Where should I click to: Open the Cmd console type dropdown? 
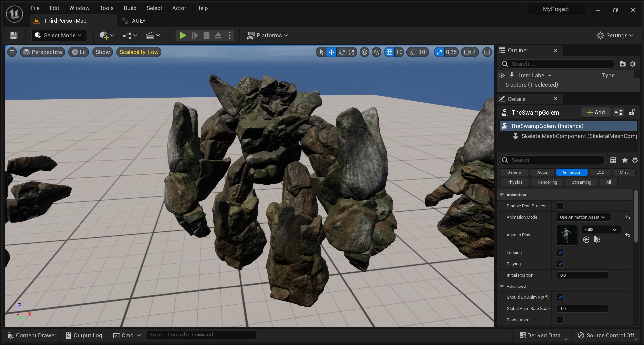click(x=127, y=335)
